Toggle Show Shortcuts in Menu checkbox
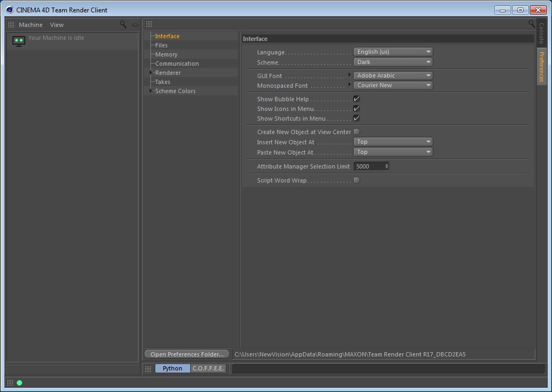Screen dimensions: 552x392 pyautogui.click(x=357, y=118)
